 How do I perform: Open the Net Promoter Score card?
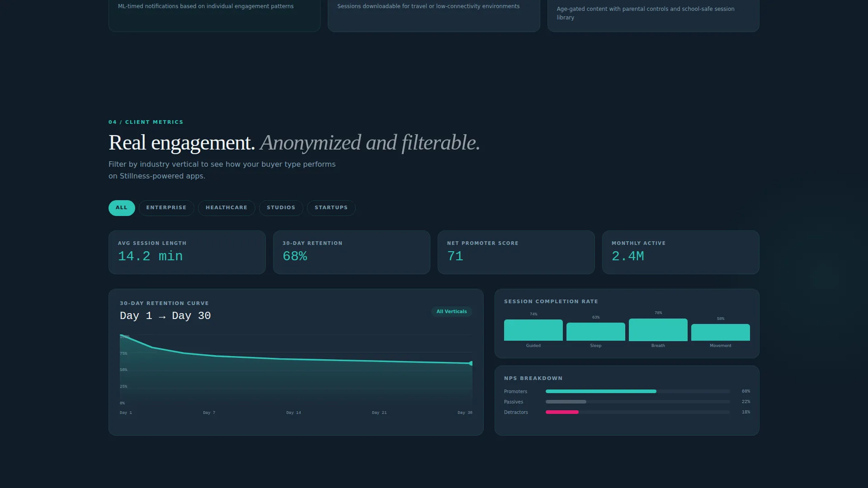tap(516, 252)
